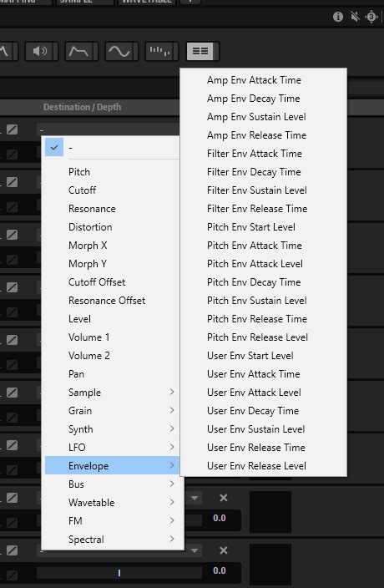The width and height of the screenshot is (384, 588).
Task: Click the bottom row's depth slider
Action: [x=119, y=573]
